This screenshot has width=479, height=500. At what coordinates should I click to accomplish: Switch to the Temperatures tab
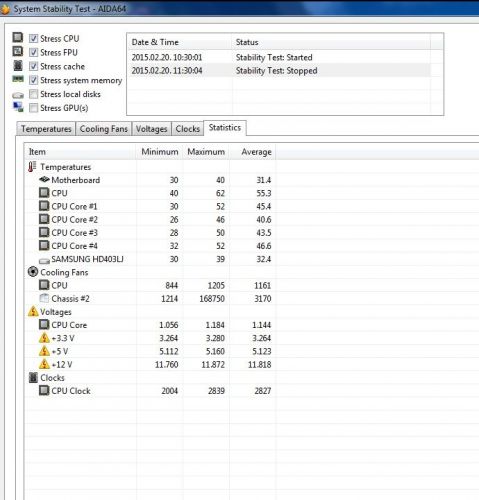pyautogui.click(x=46, y=129)
